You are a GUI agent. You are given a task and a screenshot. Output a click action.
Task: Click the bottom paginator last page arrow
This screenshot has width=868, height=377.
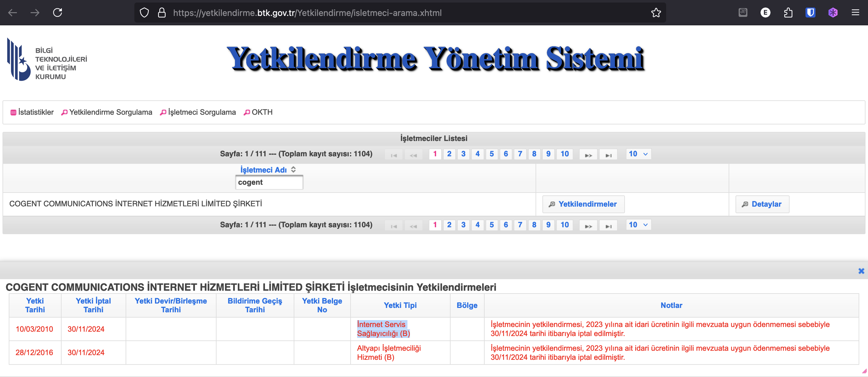click(x=608, y=225)
